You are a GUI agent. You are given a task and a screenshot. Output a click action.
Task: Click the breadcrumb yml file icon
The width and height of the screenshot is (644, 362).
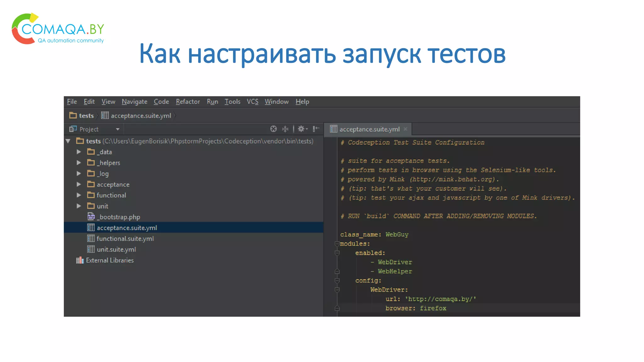pos(105,115)
